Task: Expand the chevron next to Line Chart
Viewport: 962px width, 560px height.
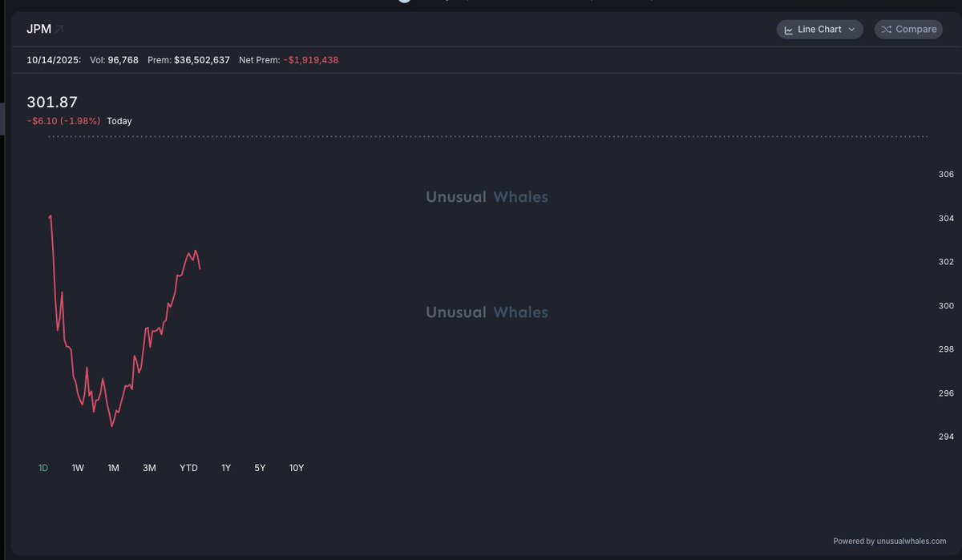Action: [x=851, y=30]
